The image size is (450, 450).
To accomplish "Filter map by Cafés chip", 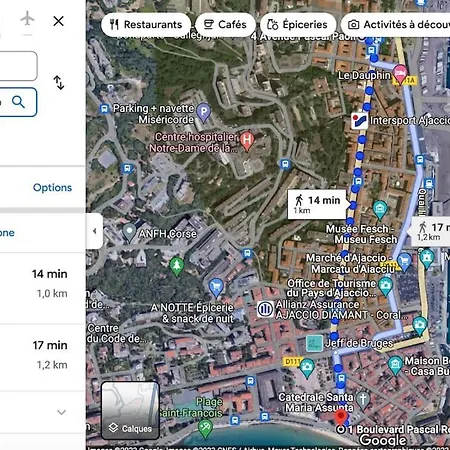I will (225, 25).
